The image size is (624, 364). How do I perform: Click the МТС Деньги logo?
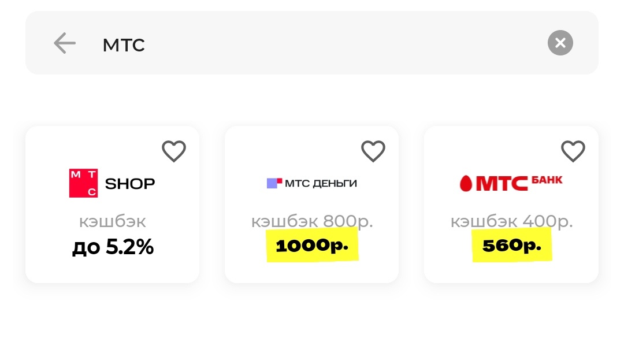coord(311,184)
